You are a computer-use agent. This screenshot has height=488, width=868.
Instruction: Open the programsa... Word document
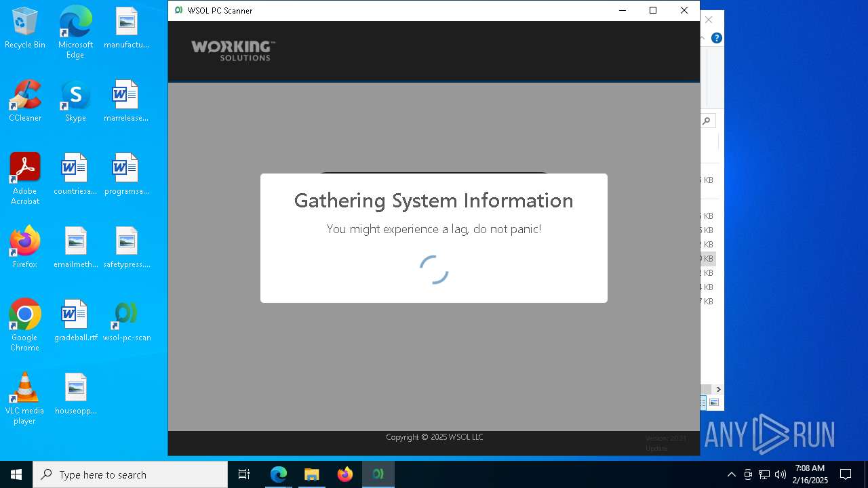126,174
